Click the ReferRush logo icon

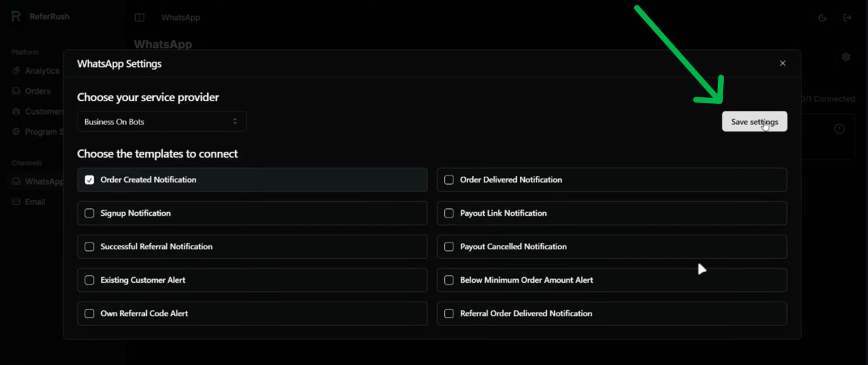[x=16, y=17]
